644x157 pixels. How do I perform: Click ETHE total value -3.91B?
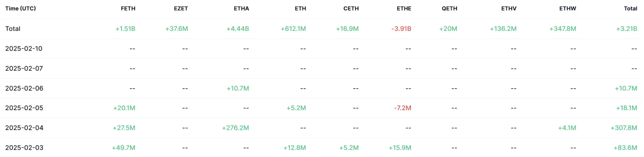pos(401,29)
